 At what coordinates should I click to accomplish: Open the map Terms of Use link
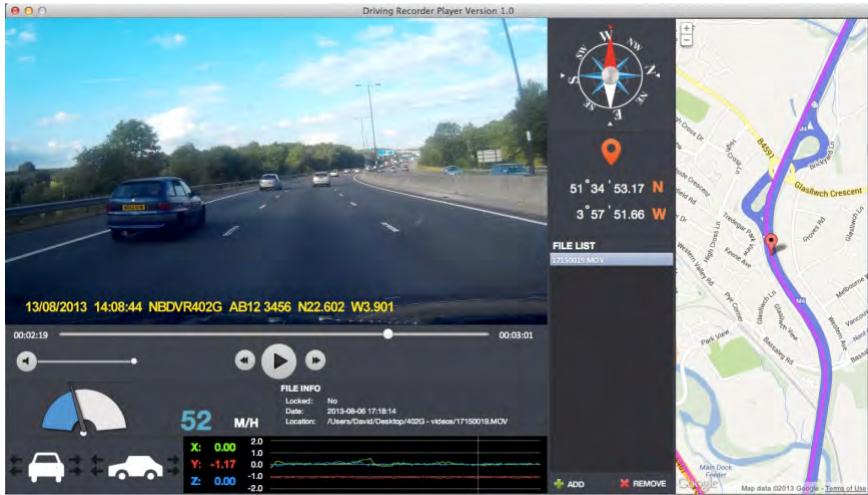(x=845, y=488)
